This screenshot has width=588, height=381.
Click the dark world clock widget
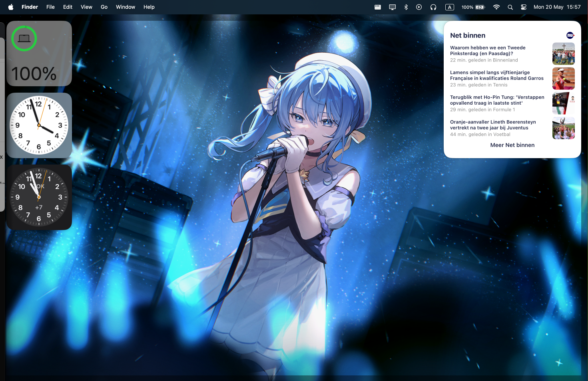pyautogui.click(x=39, y=197)
